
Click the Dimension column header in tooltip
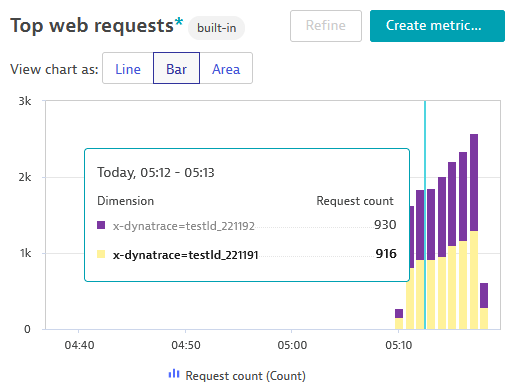[125, 201]
